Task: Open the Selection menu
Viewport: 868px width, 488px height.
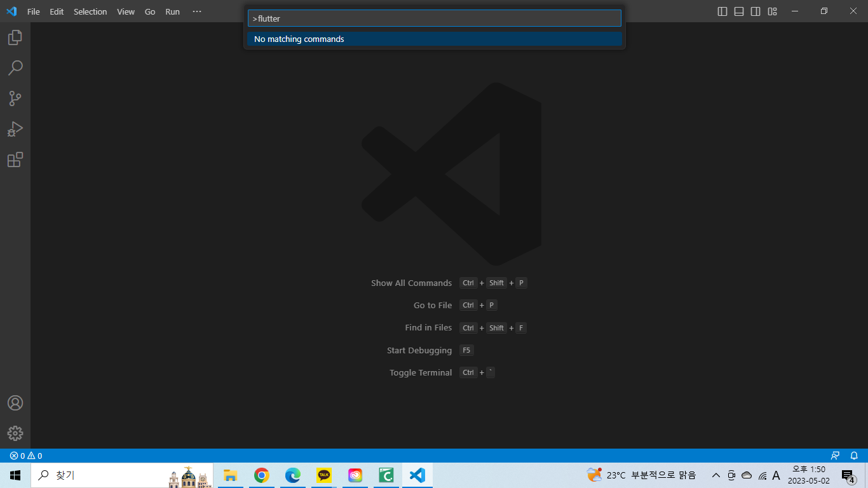Action: coord(90,11)
